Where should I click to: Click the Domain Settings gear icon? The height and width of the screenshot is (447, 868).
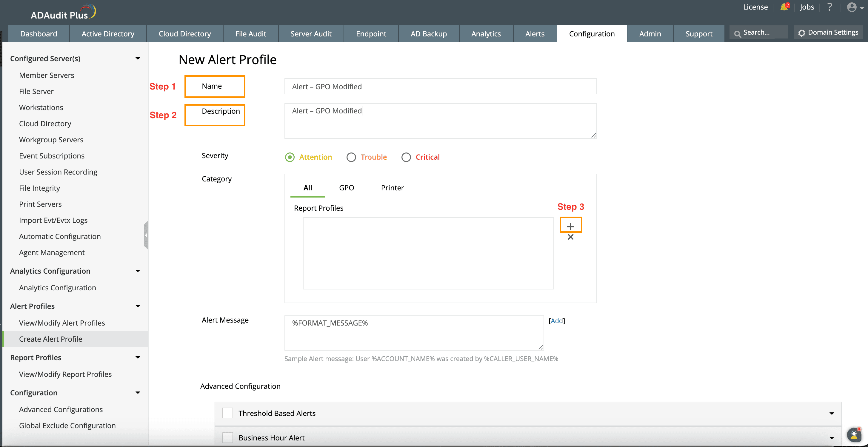point(802,33)
